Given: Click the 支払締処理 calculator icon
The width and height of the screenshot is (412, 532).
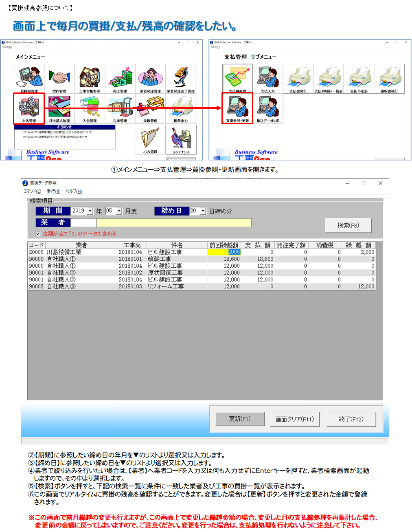Looking at the screenshot, I should click(x=237, y=78).
